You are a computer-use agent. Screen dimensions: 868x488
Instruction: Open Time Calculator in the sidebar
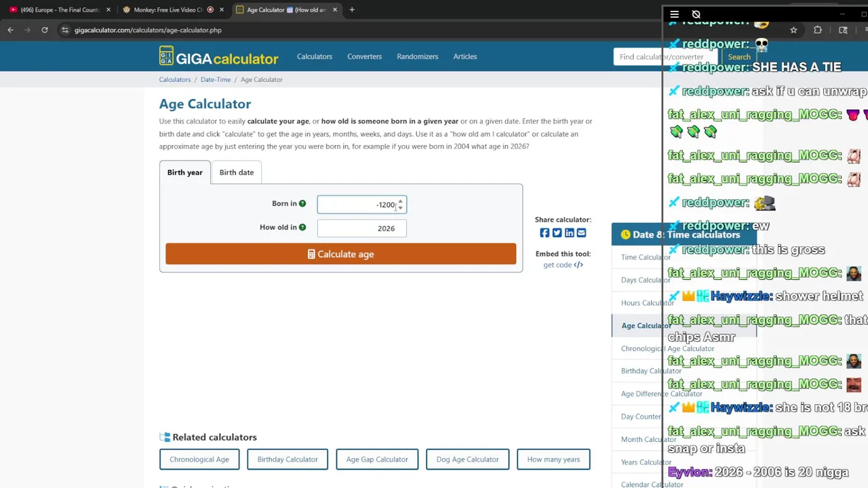pos(646,258)
